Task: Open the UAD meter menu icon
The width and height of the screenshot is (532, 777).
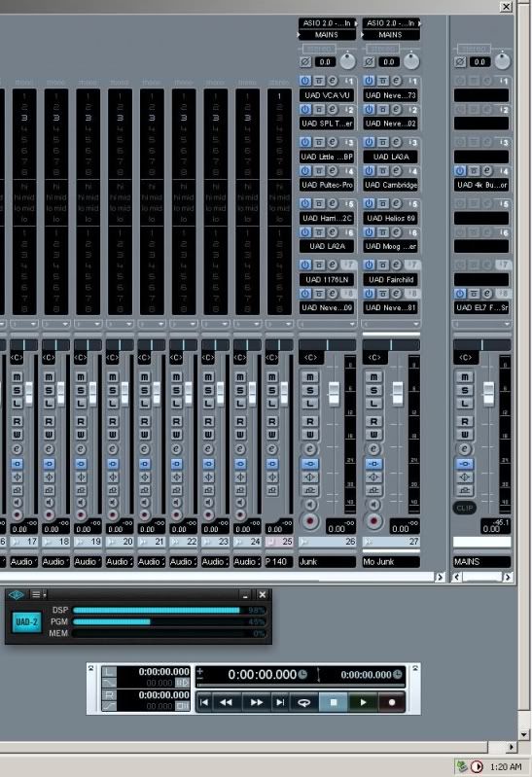Action: pos(38,594)
